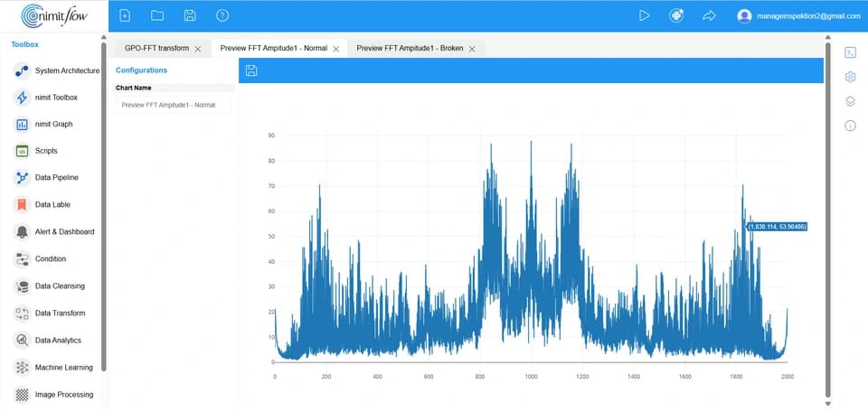Click Toolbox heading
868x412 pixels.
click(x=25, y=44)
